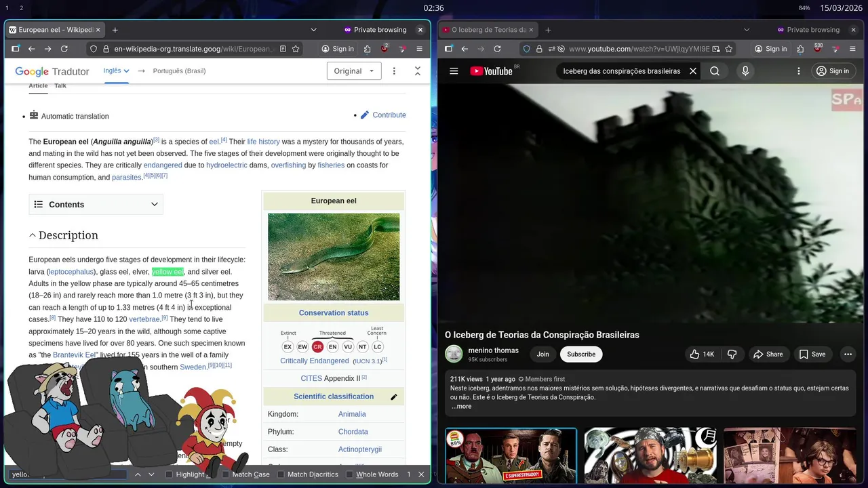Go to the YouTube home logo
The image size is (868, 488).
pyautogui.click(x=491, y=70)
